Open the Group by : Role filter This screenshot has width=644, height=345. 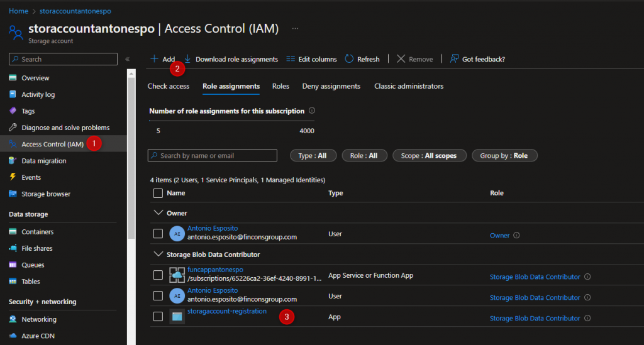pos(504,155)
